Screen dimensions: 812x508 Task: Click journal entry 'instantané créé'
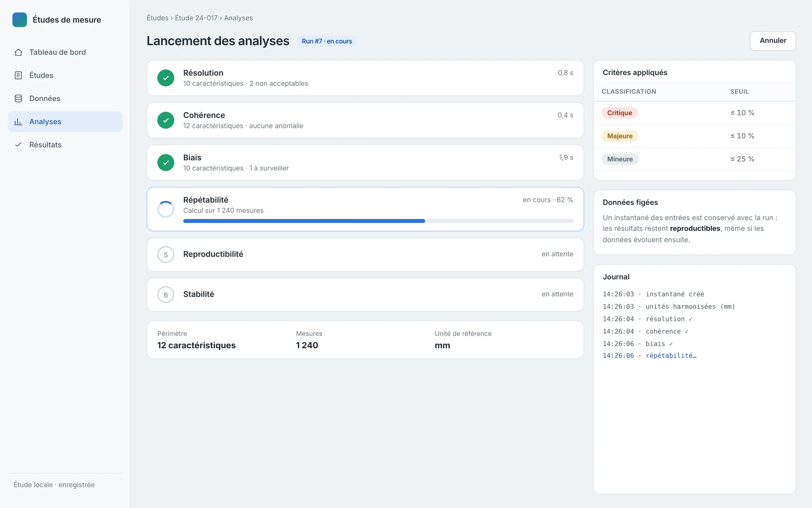coord(653,294)
